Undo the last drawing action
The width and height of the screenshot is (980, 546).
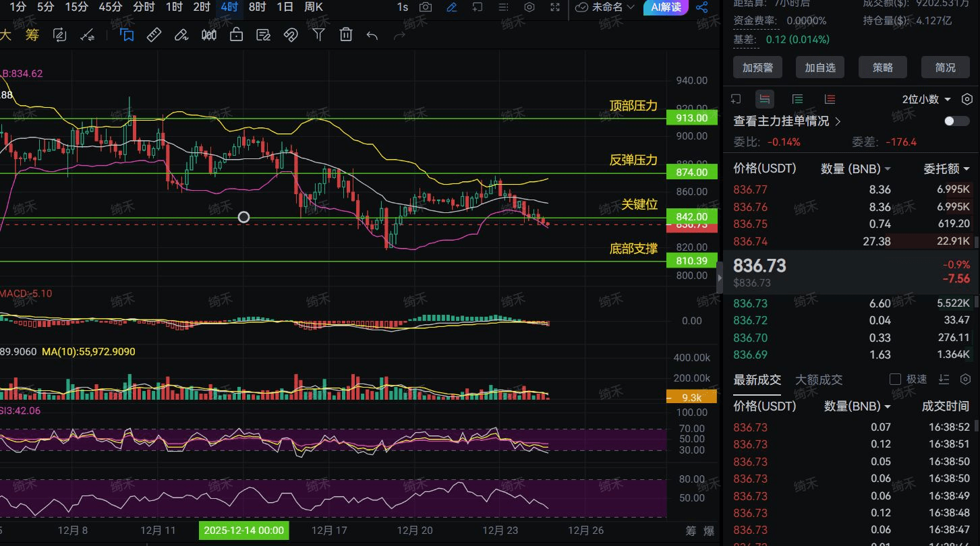pyautogui.click(x=372, y=35)
